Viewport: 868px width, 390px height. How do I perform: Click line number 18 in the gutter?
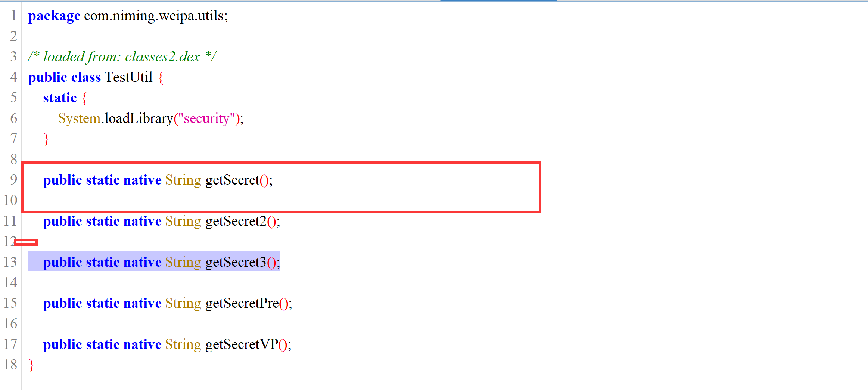point(10,365)
